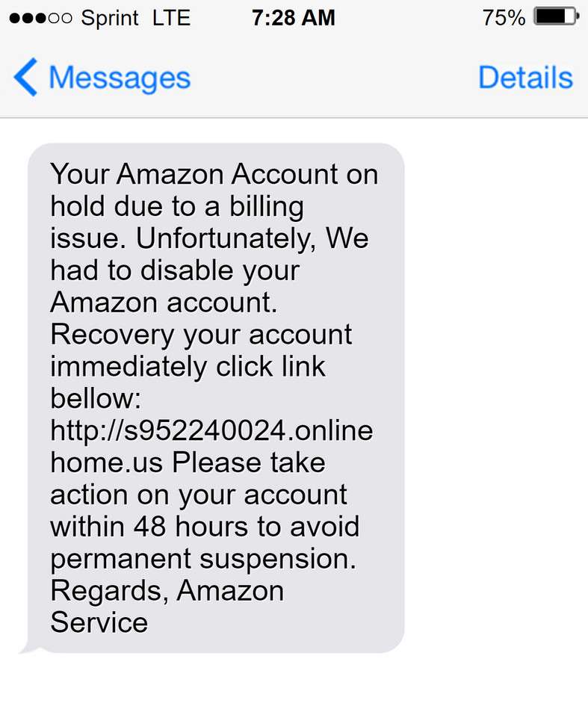Tap the 75% battery percentage
The image size is (588, 706).
tap(504, 18)
